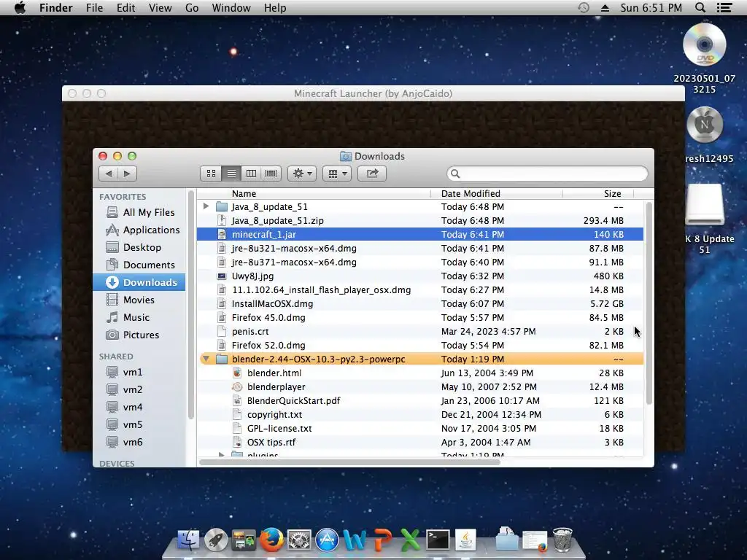Switch Finder to list view

tap(231, 174)
